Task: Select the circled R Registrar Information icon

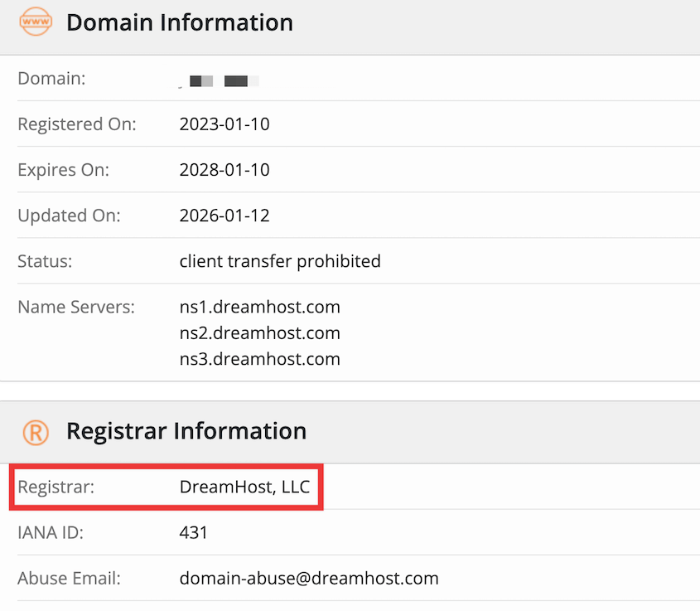Action: point(35,431)
